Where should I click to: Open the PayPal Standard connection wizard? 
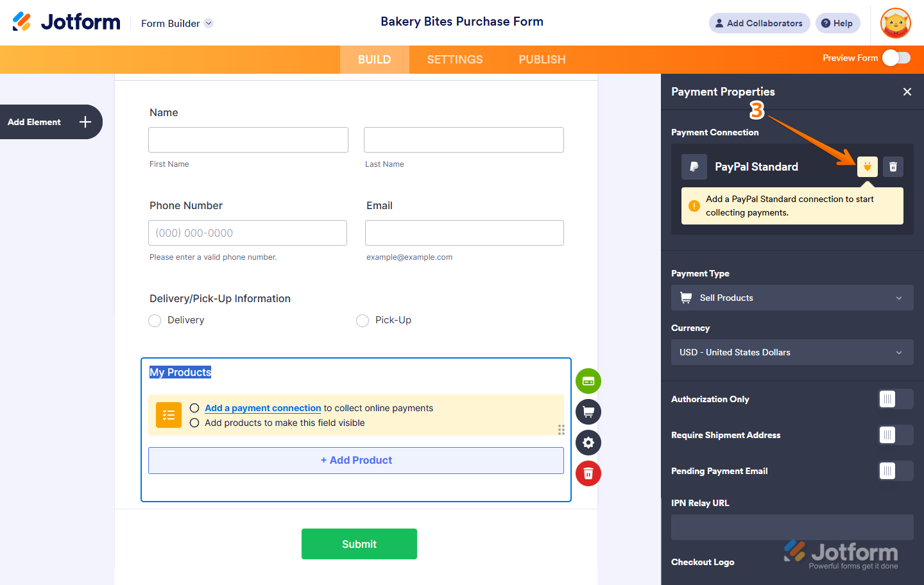[x=868, y=167]
